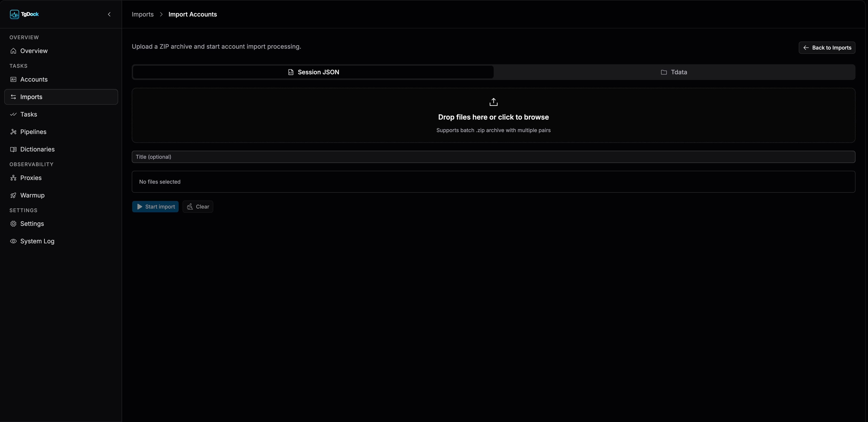The height and width of the screenshot is (422, 868).
Task: Click the Settings gear icon
Action: pos(14,224)
